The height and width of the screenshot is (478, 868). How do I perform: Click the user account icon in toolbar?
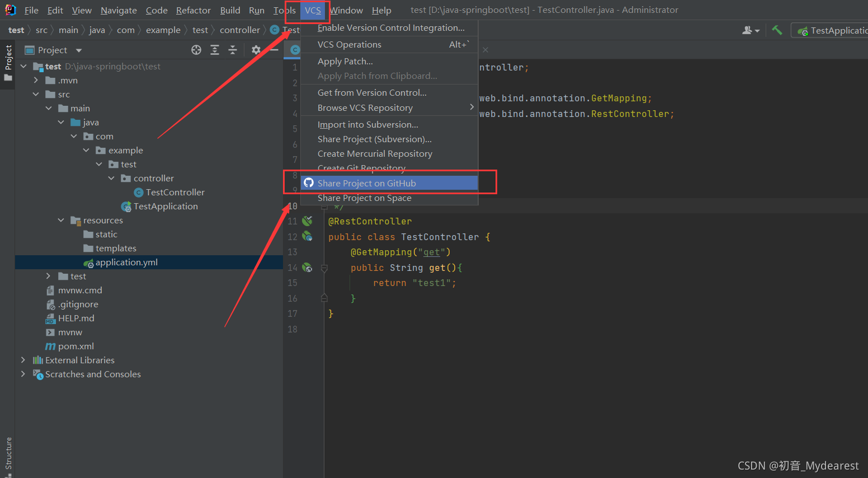click(x=751, y=30)
